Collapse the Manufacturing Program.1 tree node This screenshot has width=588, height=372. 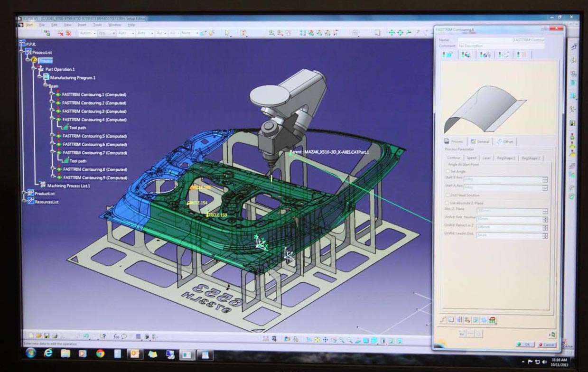coord(40,77)
